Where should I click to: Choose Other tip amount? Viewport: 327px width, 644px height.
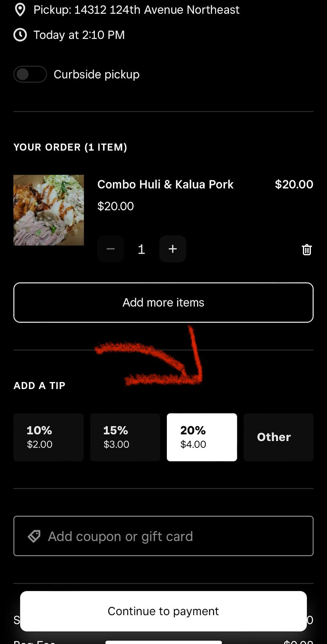(x=278, y=437)
